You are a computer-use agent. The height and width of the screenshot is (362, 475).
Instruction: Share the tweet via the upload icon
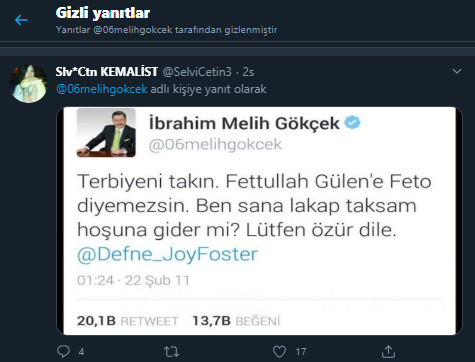click(388, 351)
